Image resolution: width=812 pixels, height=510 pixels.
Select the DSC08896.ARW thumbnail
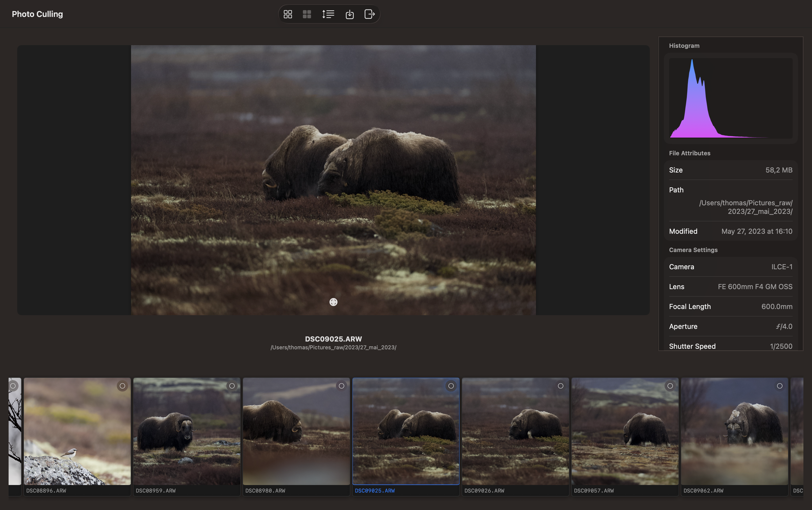click(77, 432)
